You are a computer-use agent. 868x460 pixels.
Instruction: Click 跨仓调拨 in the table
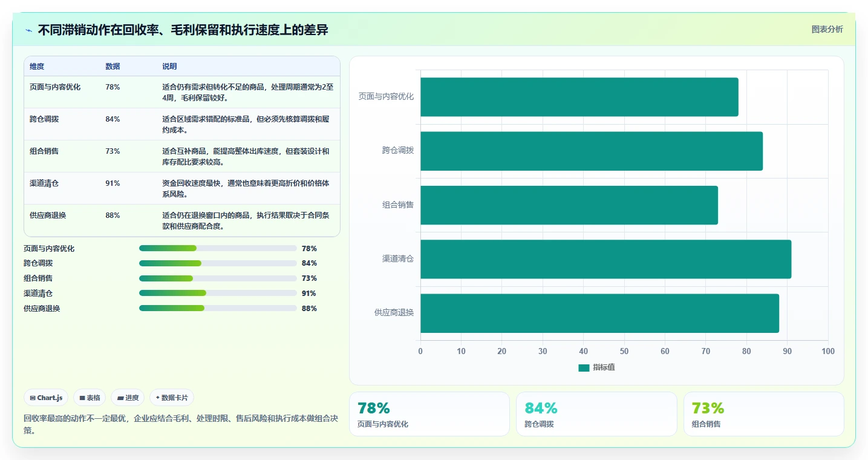tap(44, 119)
